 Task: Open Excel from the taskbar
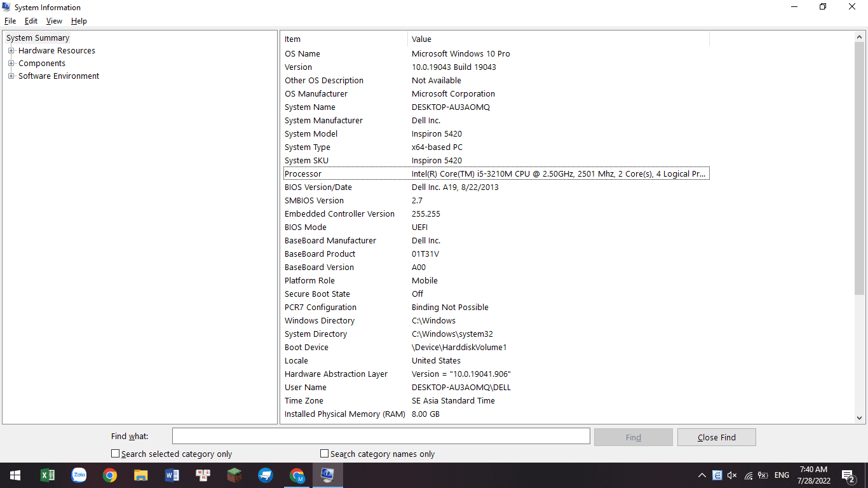[48, 475]
